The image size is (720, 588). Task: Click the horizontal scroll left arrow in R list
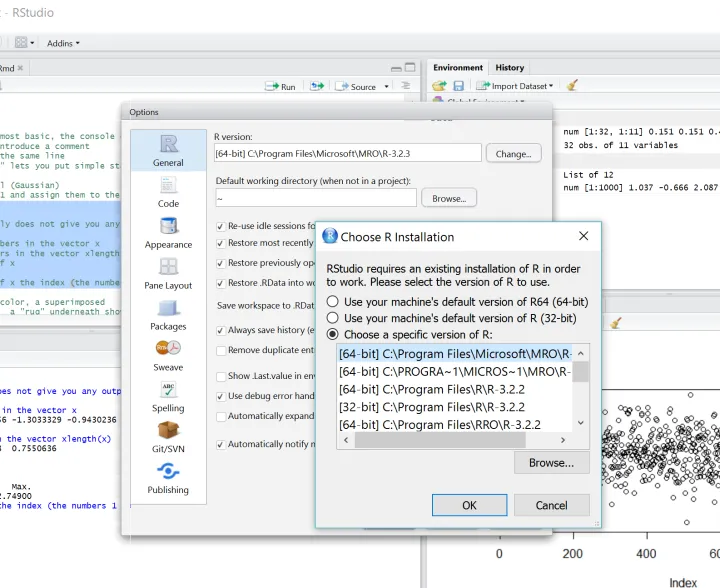(346, 440)
